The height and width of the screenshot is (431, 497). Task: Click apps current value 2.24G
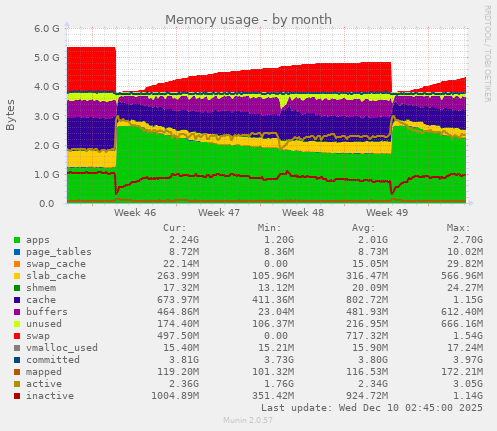coord(184,240)
